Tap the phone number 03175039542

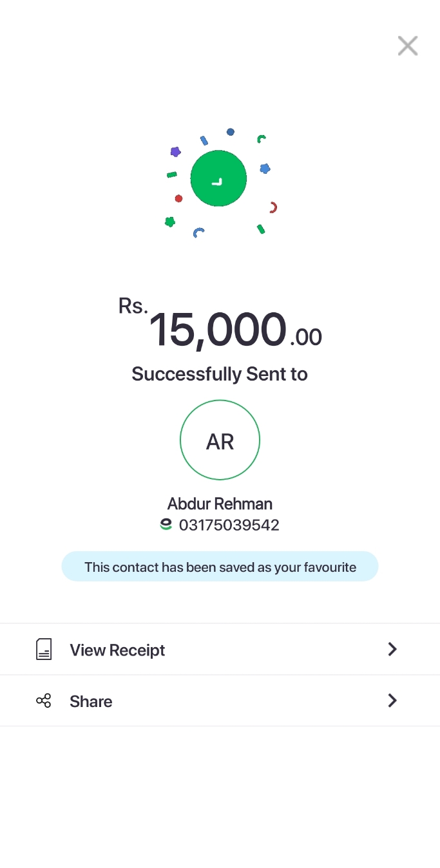[229, 525]
